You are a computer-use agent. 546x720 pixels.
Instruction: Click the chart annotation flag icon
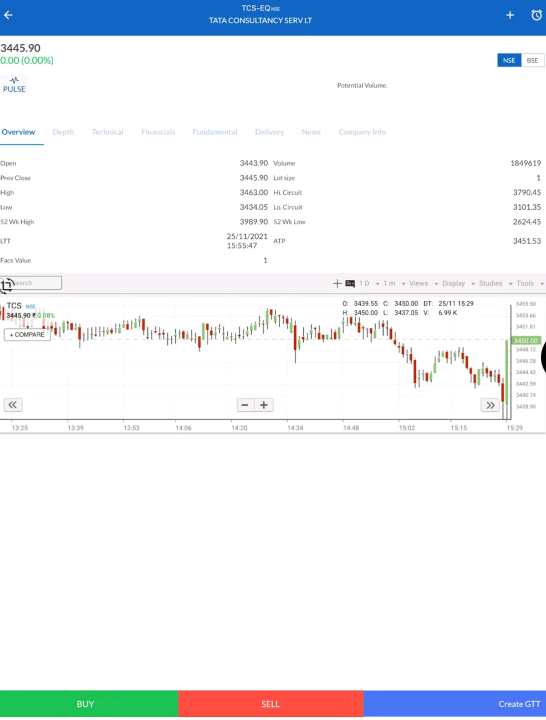350,284
